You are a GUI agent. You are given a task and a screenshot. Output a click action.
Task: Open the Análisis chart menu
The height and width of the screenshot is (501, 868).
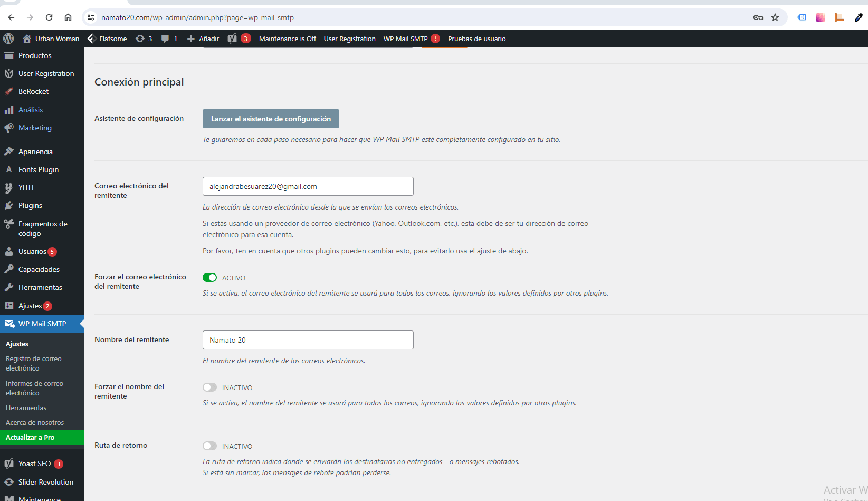42,110
